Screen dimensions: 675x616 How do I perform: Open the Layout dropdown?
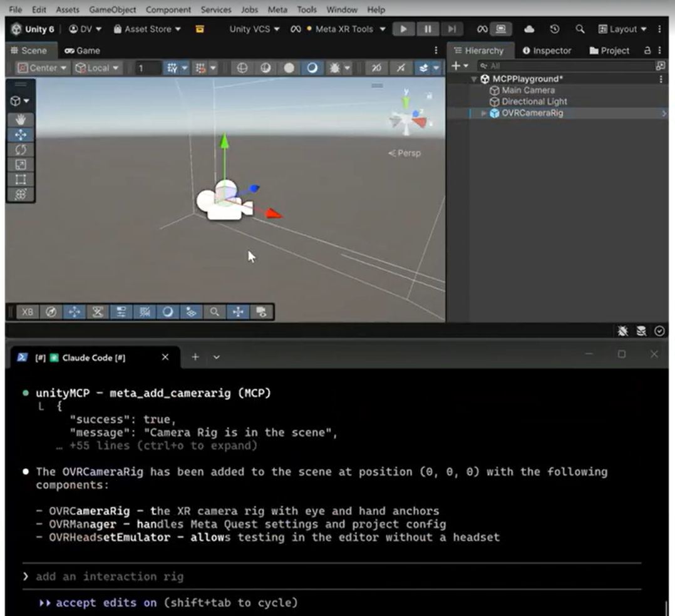pos(622,29)
